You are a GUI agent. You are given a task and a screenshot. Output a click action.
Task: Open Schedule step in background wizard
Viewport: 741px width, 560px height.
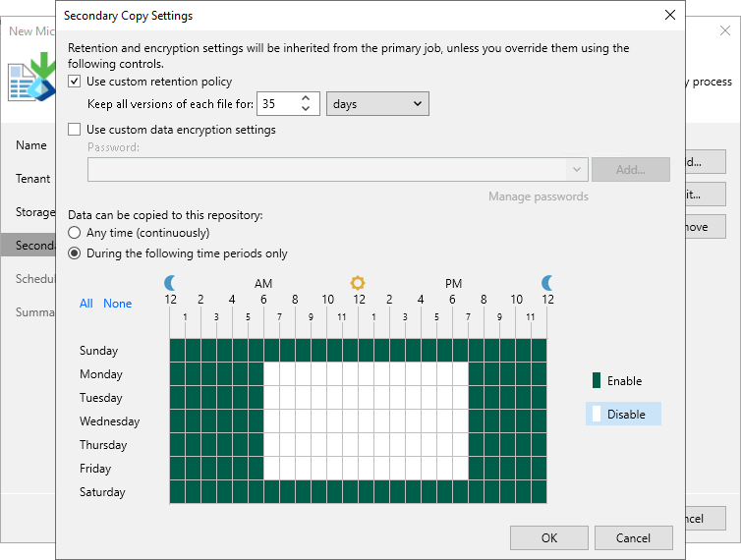tap(35, 279)
